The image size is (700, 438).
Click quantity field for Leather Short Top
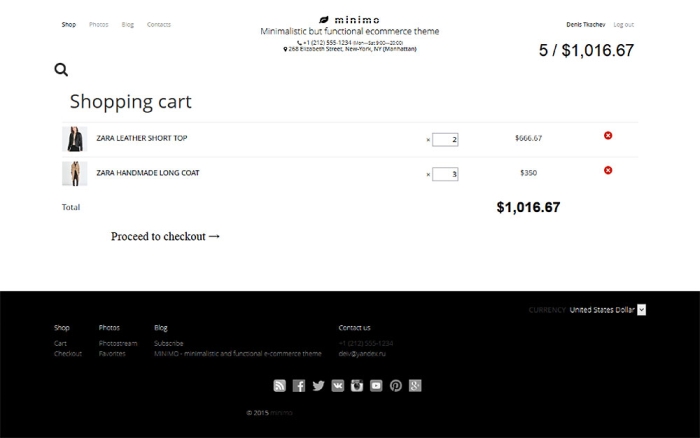[x=445, y=139]
